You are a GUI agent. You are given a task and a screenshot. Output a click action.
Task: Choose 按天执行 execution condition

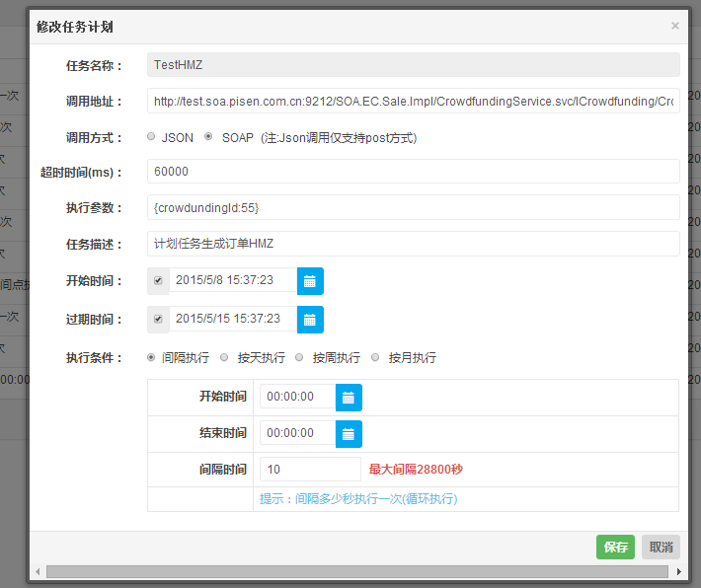click(x=225, y=357)
